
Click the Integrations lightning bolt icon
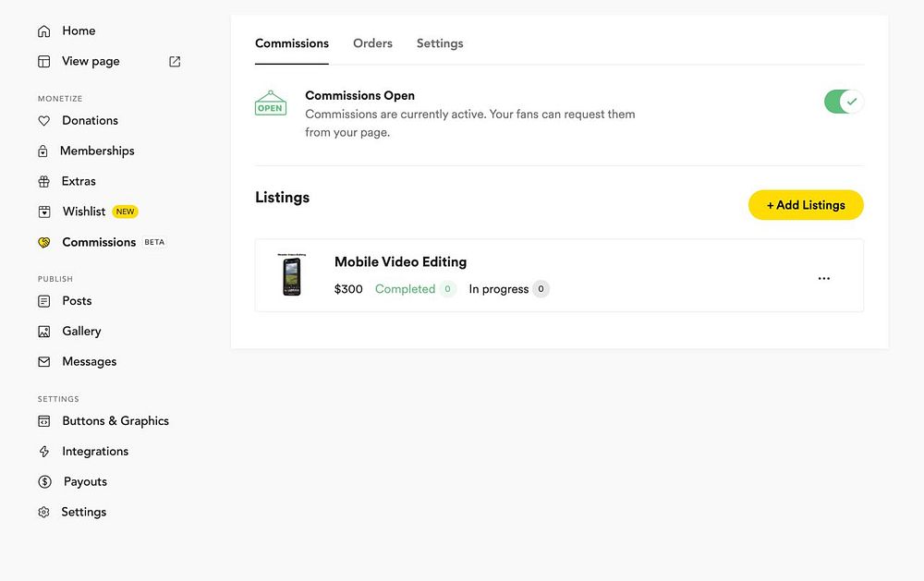tap(44, 452)
